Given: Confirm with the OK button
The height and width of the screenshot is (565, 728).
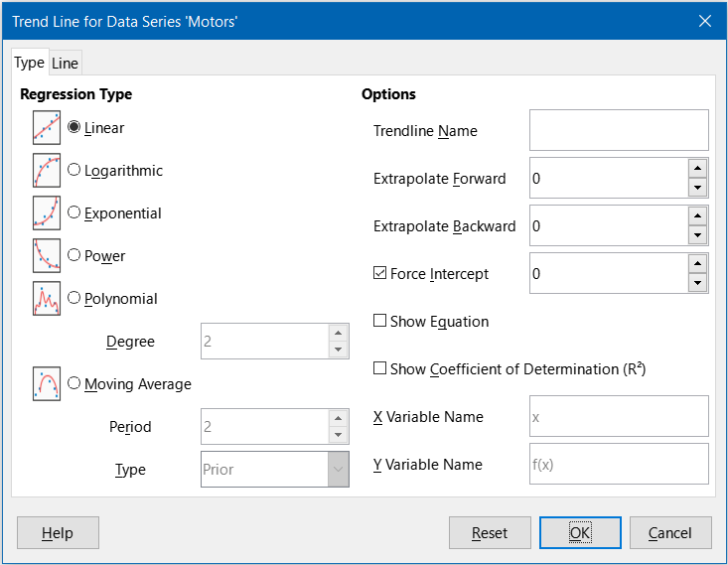Looking at the screenshot, I should 580,533.
